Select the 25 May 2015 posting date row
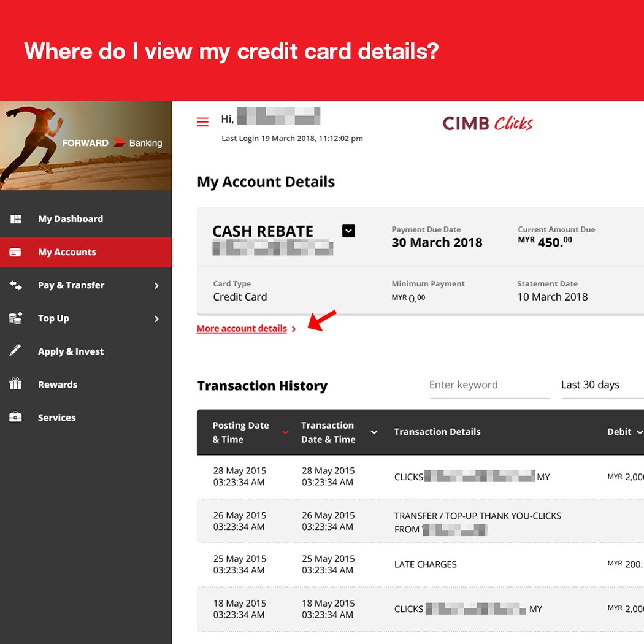The height and width of the screenshot is (644, 644). click(239, 564)
